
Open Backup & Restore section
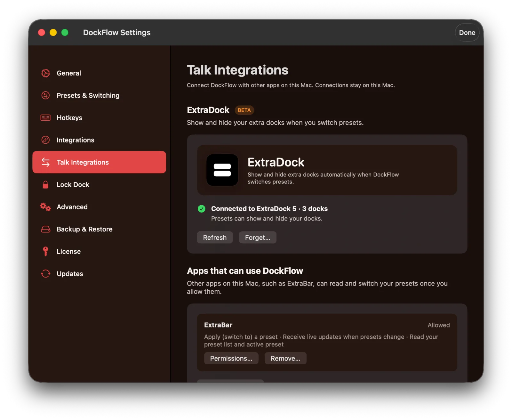tap(99, 229)
